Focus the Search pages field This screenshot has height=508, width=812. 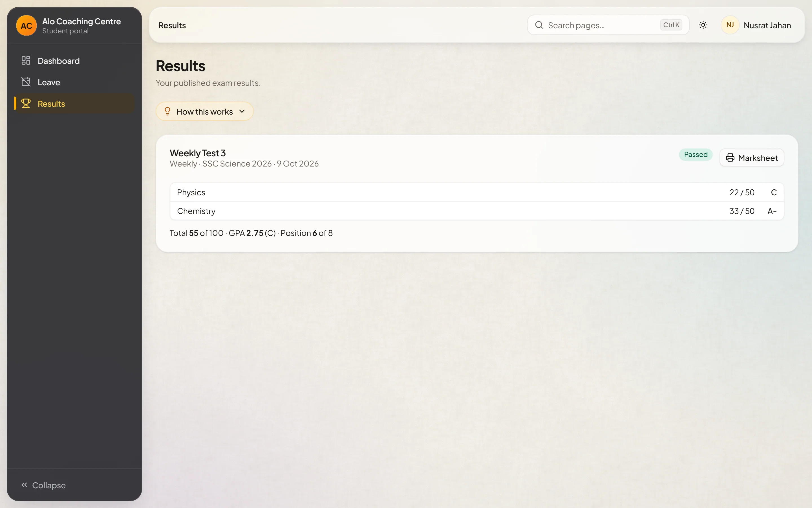[608, 25]
